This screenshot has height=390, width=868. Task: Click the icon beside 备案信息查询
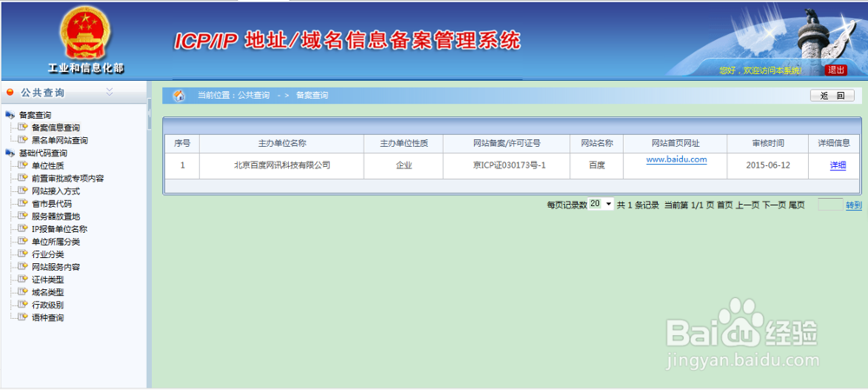tap(23, 128)
